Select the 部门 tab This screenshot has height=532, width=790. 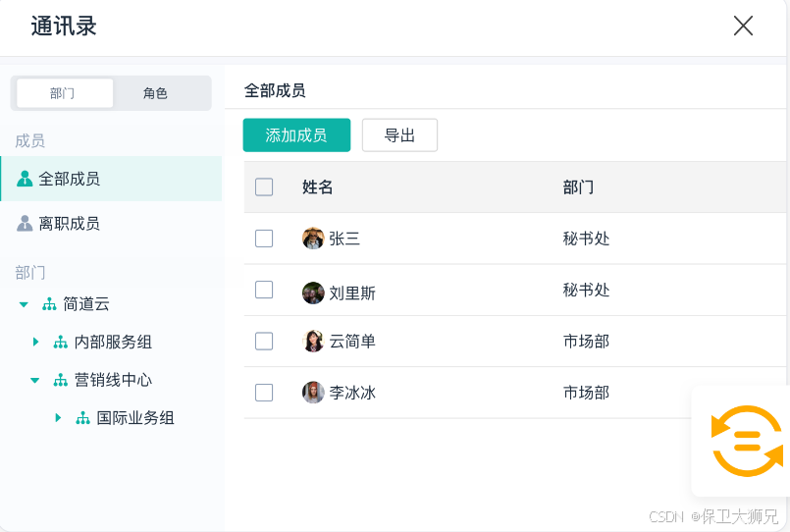pos(63,93)
